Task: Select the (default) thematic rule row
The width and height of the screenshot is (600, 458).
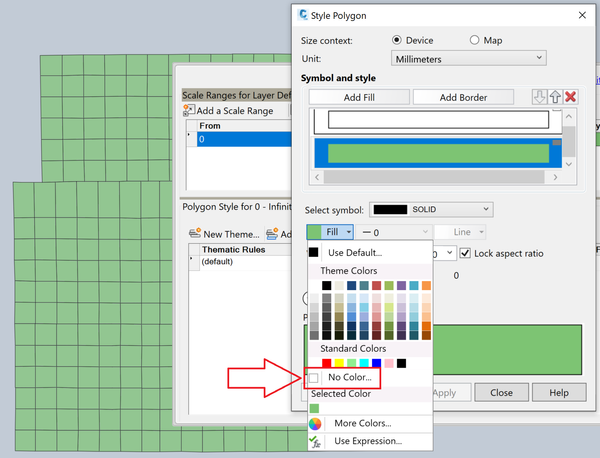Action: (x=241, y=262)
